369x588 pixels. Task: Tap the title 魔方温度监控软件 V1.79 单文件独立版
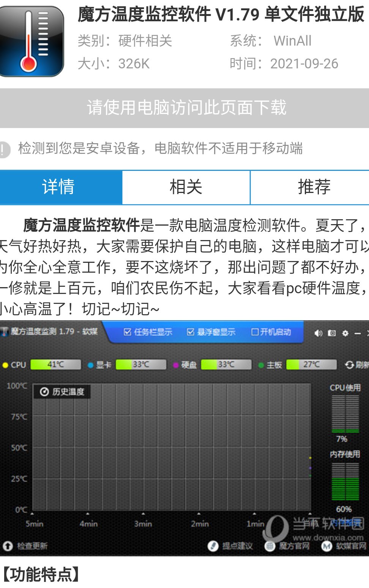221,14
